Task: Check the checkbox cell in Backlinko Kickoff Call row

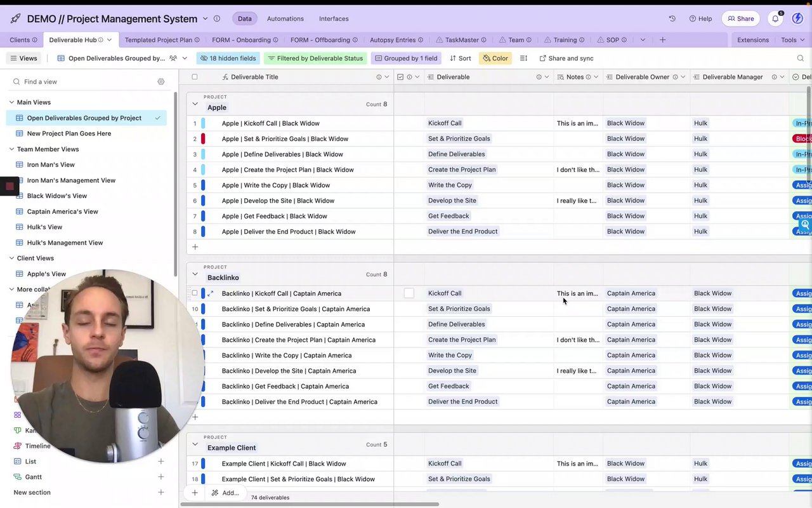Action: coord(409,293)
